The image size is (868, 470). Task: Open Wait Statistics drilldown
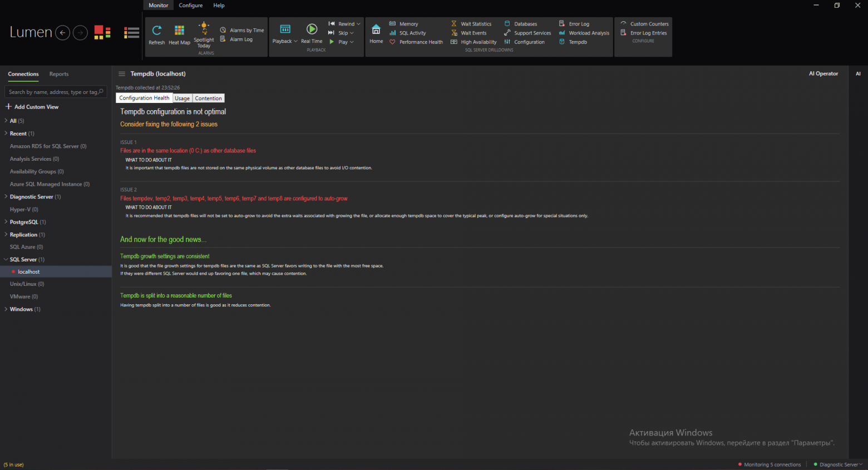coord(471,24)
